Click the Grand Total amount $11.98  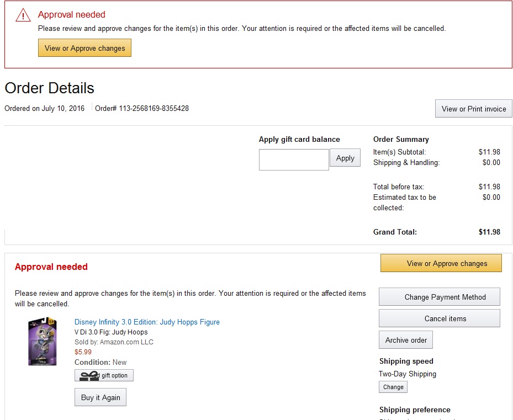coord(489,232)
